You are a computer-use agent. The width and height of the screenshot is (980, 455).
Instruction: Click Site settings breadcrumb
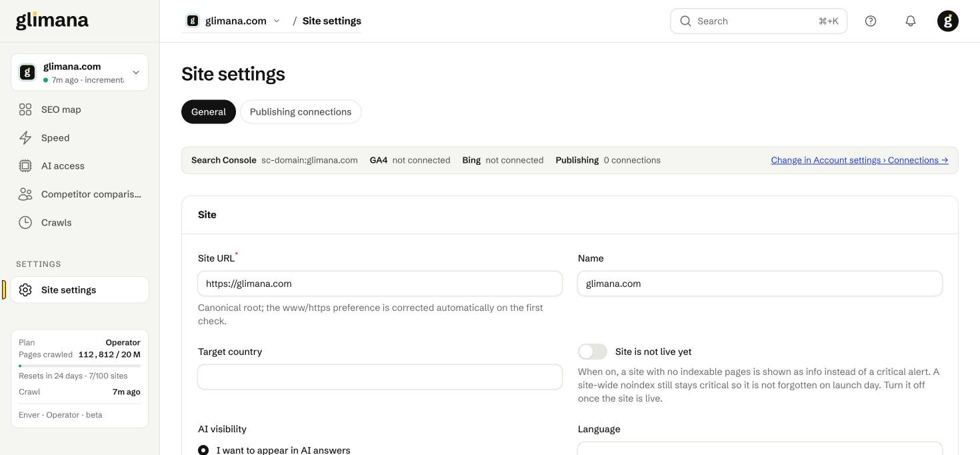332,21
